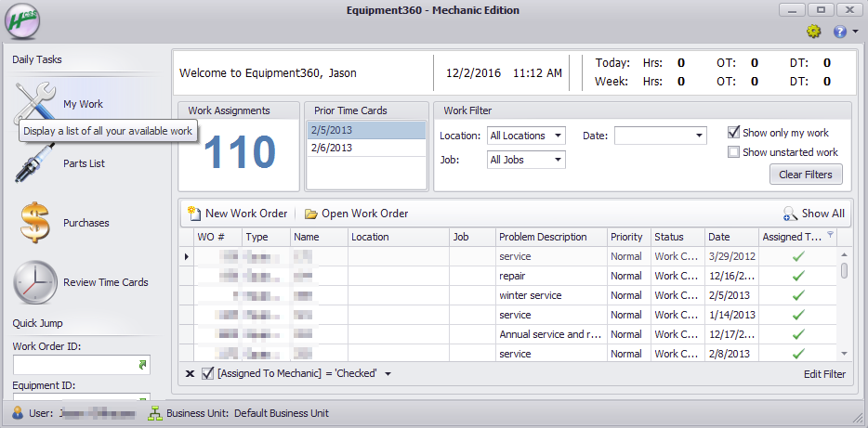Click the Open Work Order folder icon
This screenshot has width=868, height=428.
pos(311,214)
